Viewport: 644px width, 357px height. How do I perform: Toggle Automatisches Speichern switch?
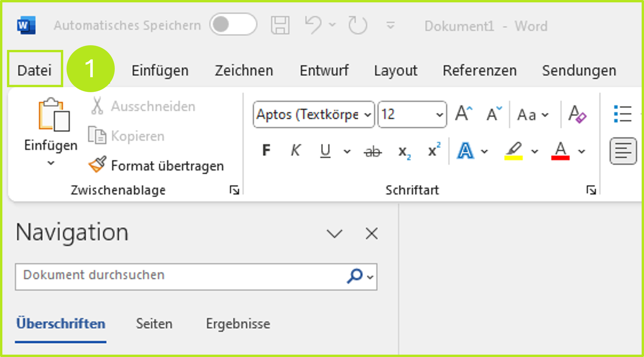pos(233,24)
